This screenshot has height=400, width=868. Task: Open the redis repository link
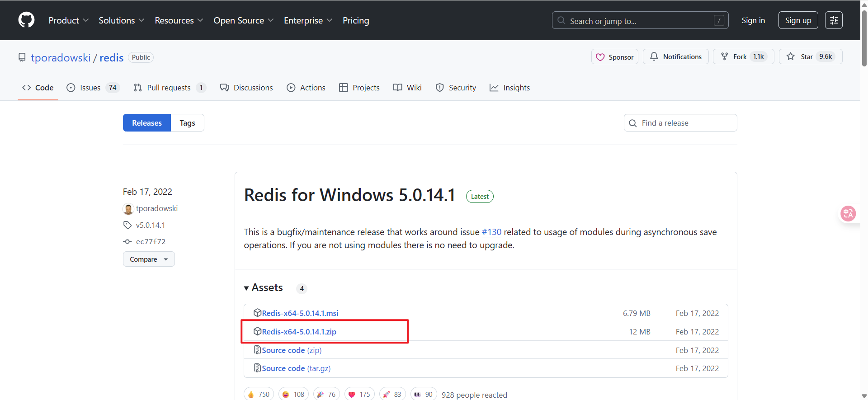tap(111, 58)
